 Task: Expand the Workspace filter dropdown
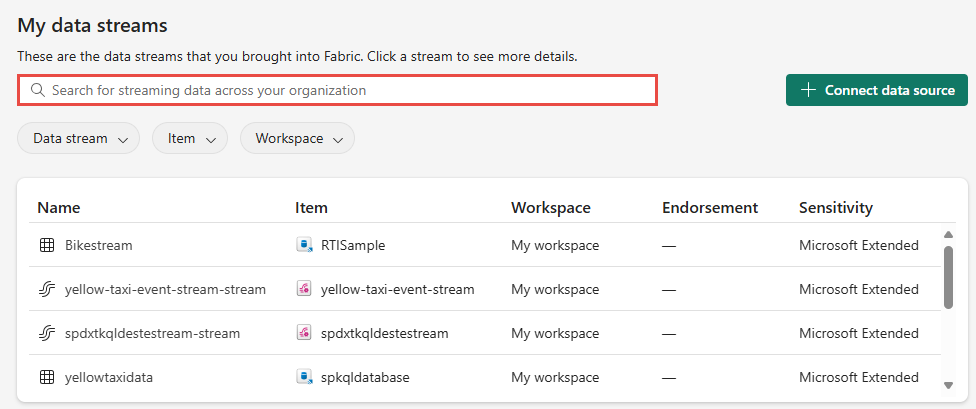pos(298,138)
